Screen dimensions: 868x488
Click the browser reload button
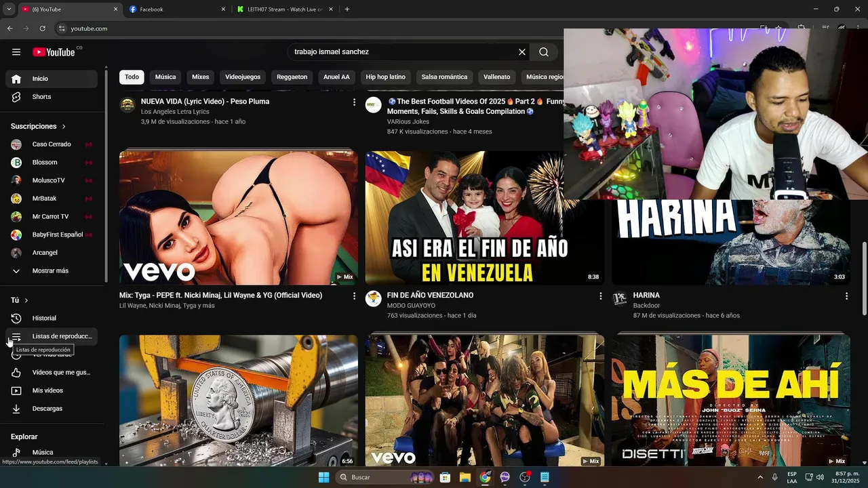pos(42,28)
